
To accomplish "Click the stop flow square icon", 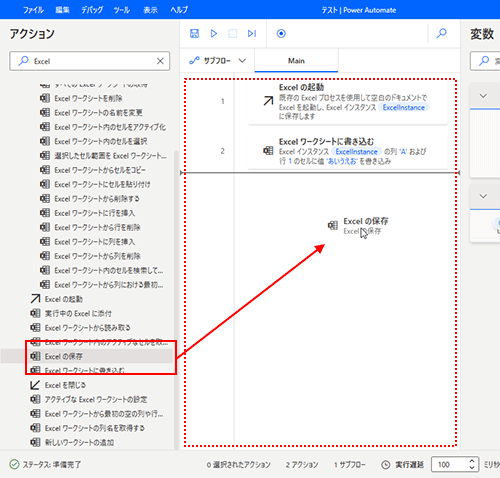I will 233,33.
